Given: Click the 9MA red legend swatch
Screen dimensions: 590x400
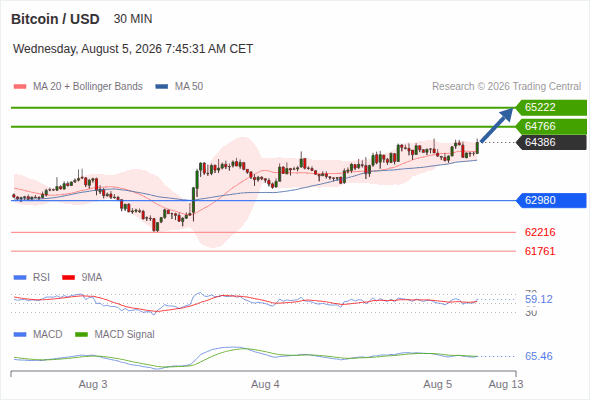Looking at the screenshot, I should pyautogui.click(x=68, y=278).
